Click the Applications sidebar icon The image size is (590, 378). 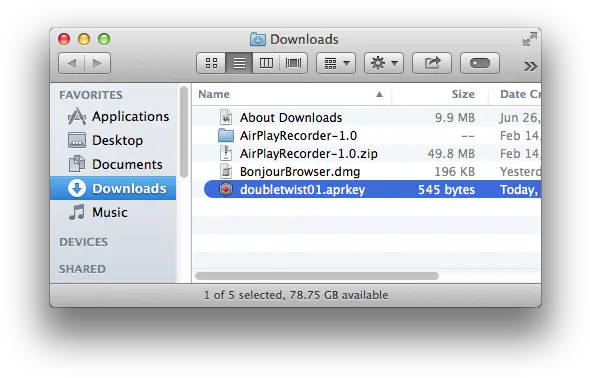[x=77, y=117]
